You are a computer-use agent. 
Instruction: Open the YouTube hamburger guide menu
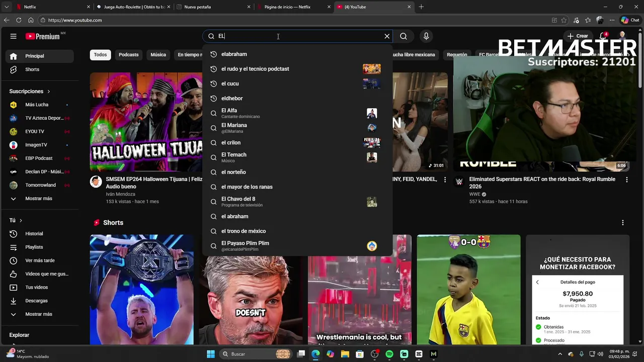click(x=14, y=36)
